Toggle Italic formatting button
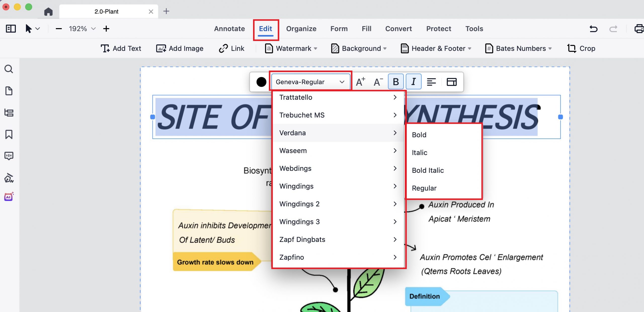The image size is (644, 312). pyautogui.click(x=414, y=82)
